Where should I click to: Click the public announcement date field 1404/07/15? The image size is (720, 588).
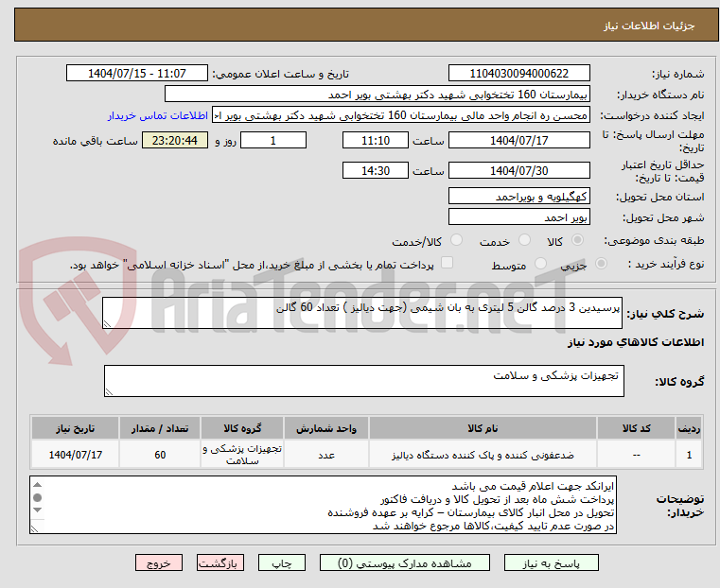point(137,74)
